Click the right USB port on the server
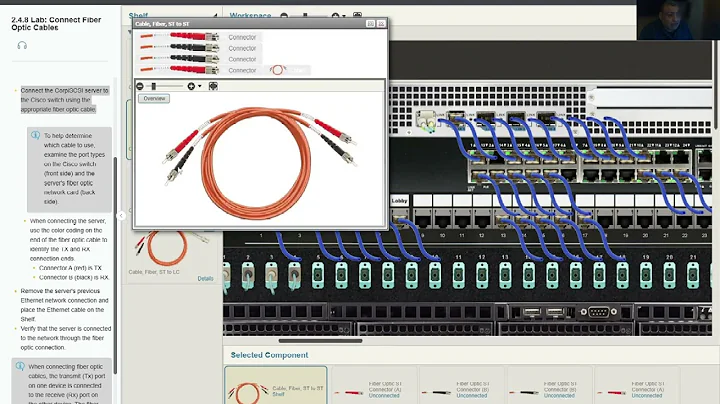The width and height of the screenshot is (720, 404). (555, 312)
